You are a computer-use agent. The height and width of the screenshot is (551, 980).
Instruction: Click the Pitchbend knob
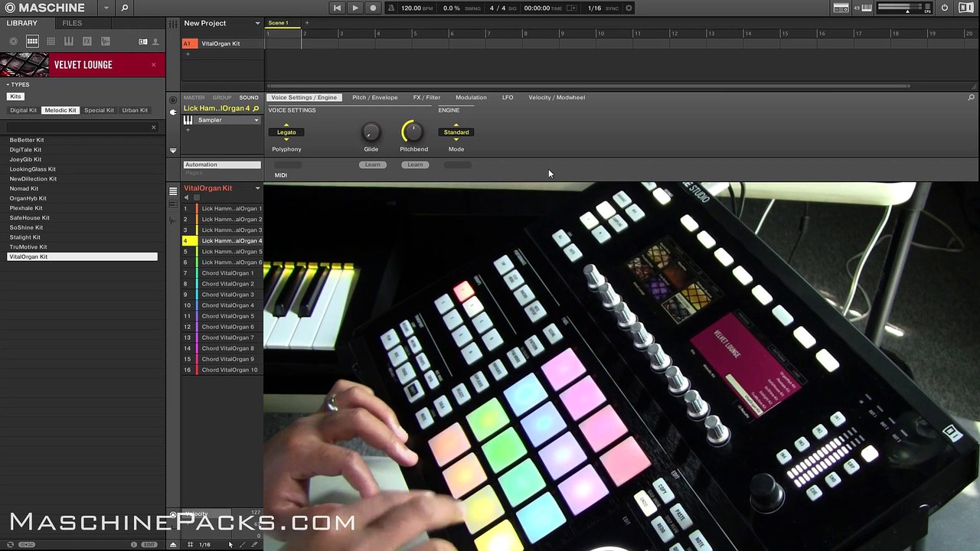coord(413,132)
